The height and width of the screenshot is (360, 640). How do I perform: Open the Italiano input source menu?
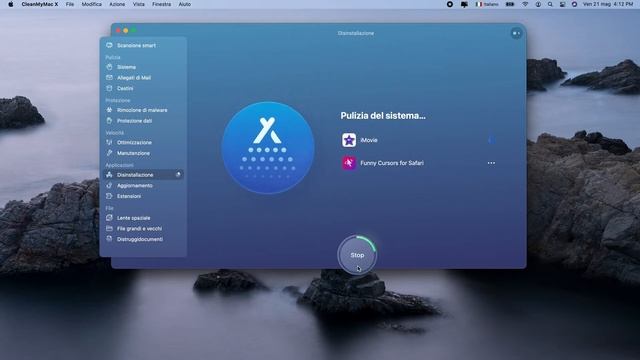487,4
